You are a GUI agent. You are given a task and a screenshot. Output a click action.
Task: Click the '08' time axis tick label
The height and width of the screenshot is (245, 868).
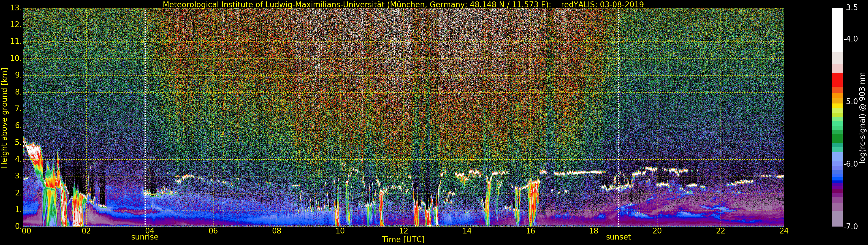pos(277,231)
